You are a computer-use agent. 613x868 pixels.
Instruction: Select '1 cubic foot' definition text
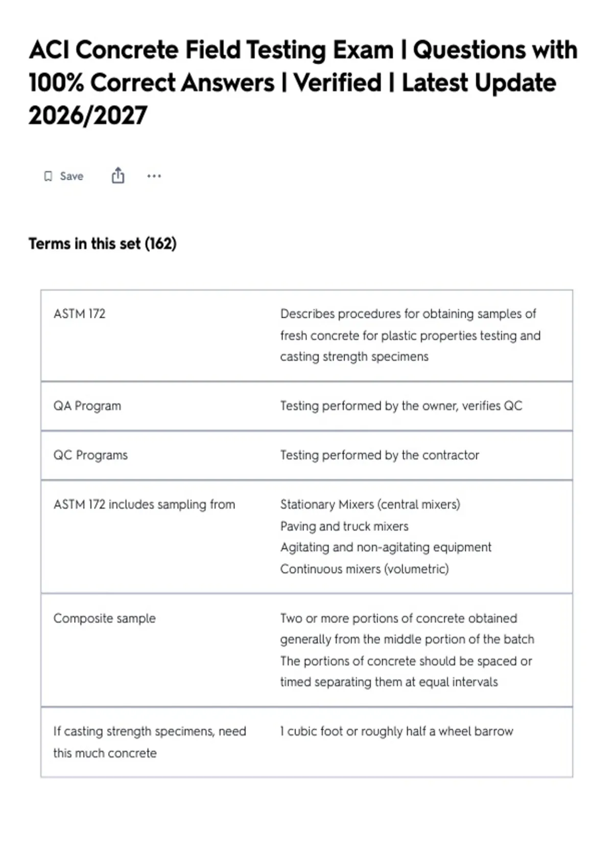(396, 731)
